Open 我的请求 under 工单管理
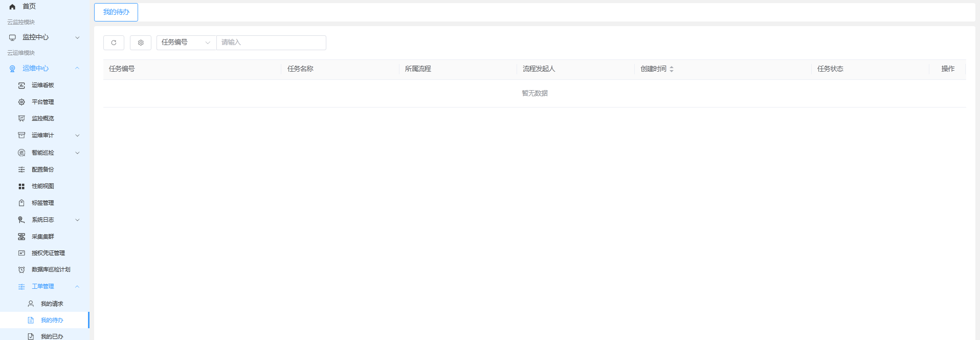This screenshot has height=340, width=980. pos(52,304)
